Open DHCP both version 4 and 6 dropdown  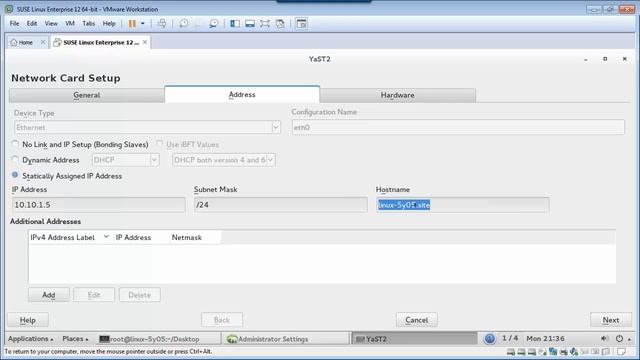224,160
